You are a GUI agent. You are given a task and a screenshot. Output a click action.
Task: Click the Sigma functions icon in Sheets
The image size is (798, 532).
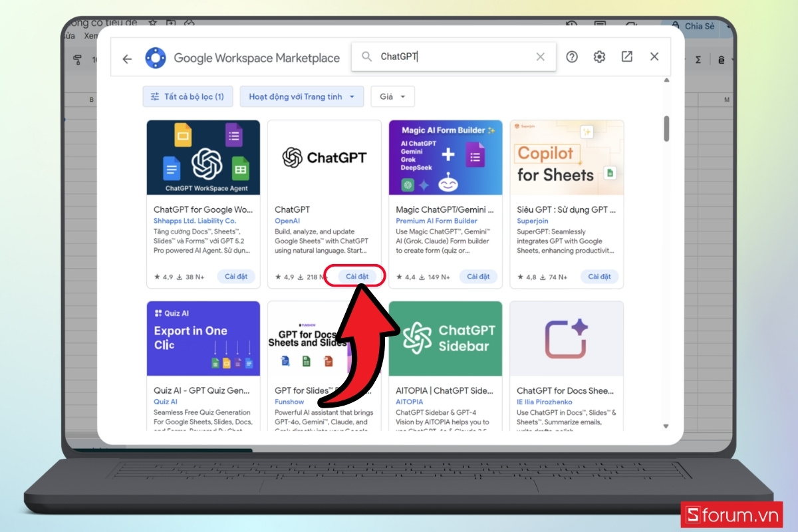pyautogui.click(x=698, y=60)
